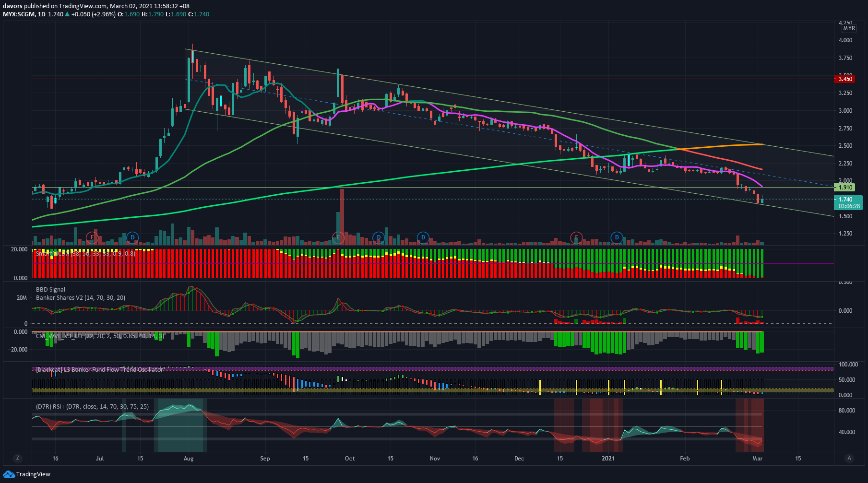Click the 100.000 oscillator axis value
The image size is (868, 483).
848,365
